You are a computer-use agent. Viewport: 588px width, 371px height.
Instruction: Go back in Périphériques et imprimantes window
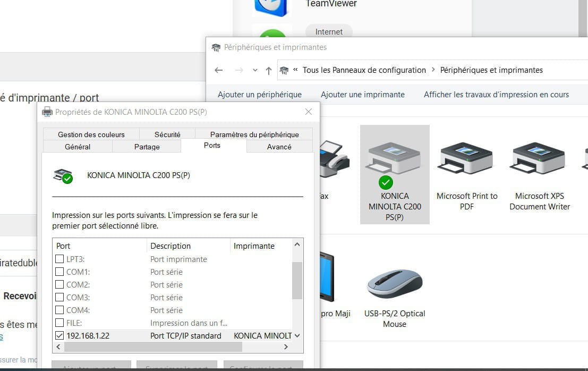tap(219, 70)
